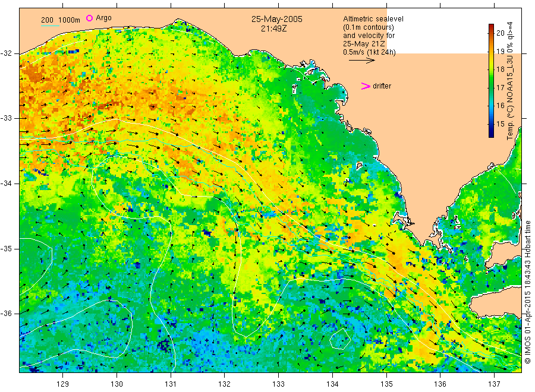Click the colorbar value 16
535x392 pixels.
[x=500, y=106]
